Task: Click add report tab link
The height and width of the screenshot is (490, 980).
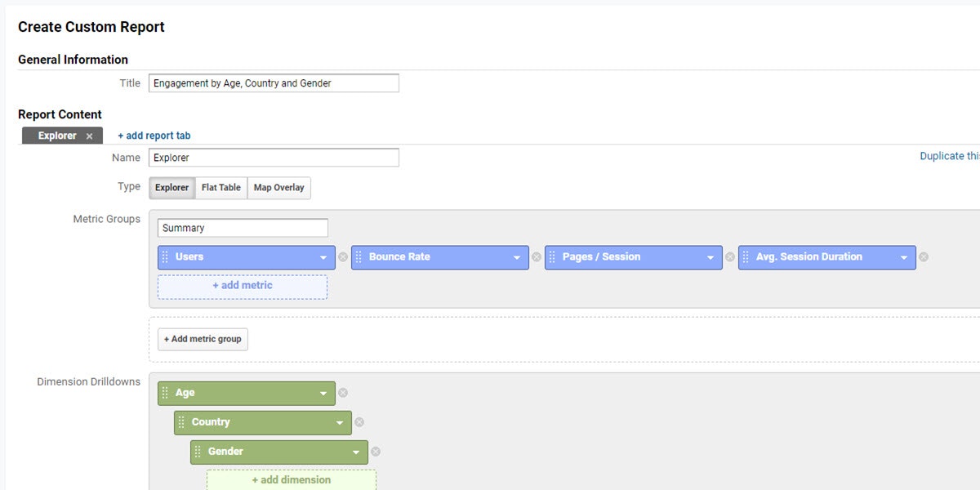Action: pyautogui.click(x=154, y=136)
